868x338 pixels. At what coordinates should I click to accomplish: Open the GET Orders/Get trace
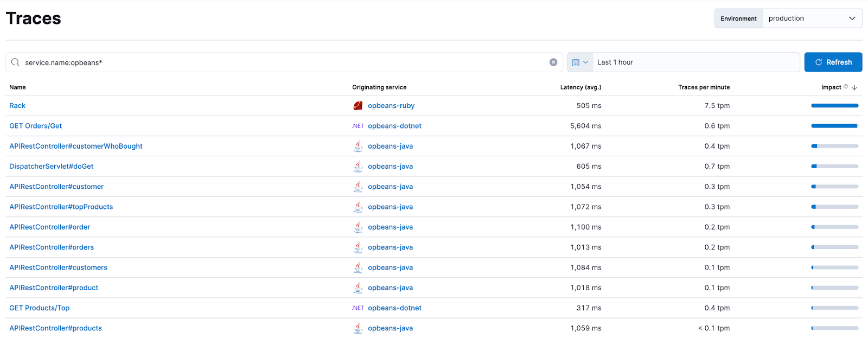[x=36, y=126]
